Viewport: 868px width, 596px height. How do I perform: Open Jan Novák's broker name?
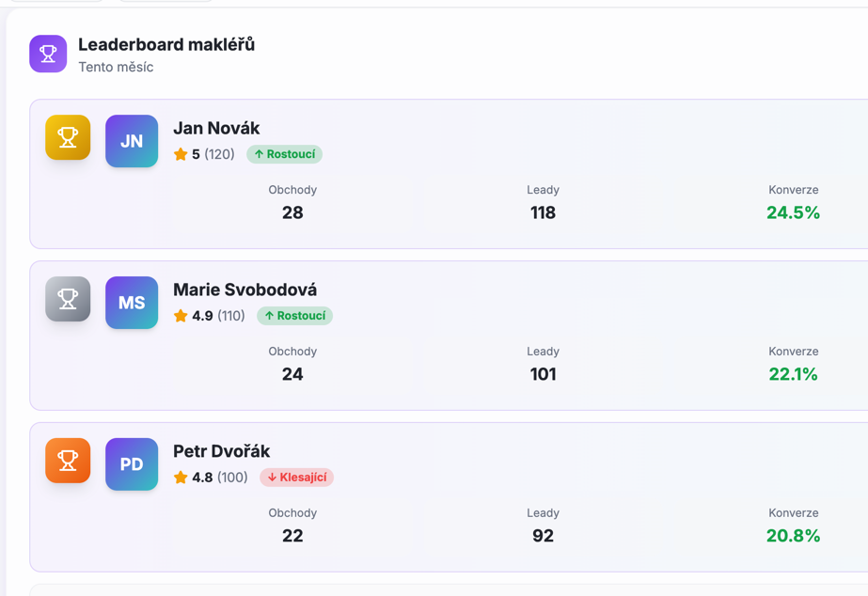(x=216, y=128)
